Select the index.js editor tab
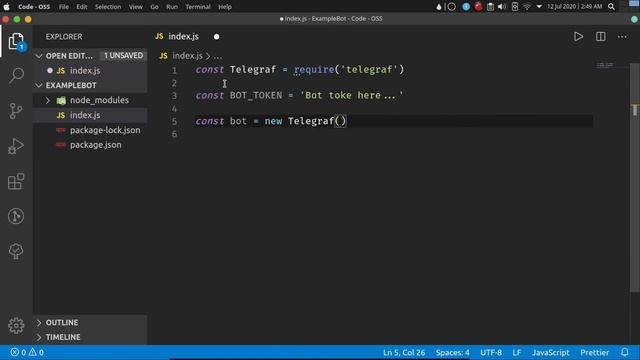 [184, 36]
